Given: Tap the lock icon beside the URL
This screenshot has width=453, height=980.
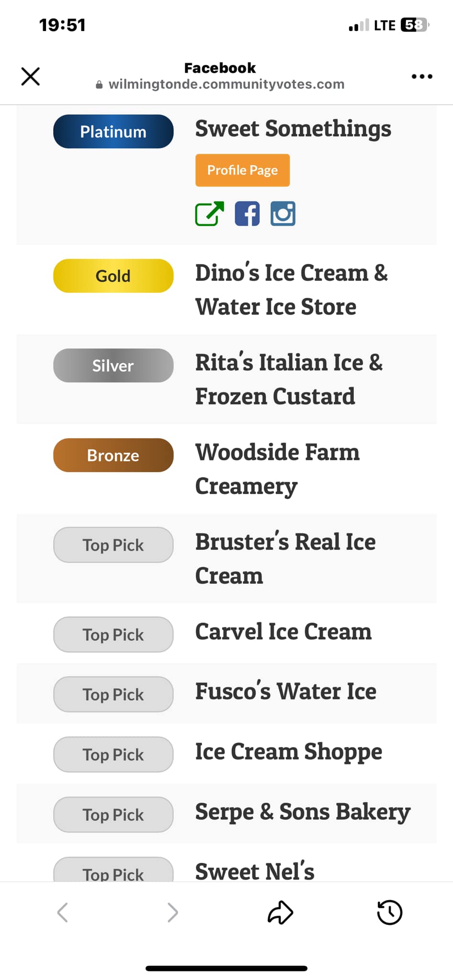Looking at the screenshot, I should coord(99,85).
